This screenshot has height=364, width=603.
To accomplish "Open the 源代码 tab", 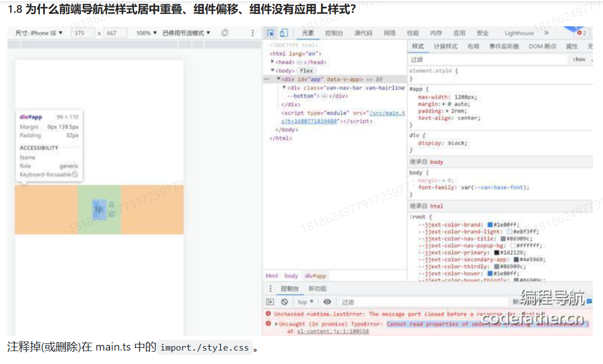I will 363,33.
